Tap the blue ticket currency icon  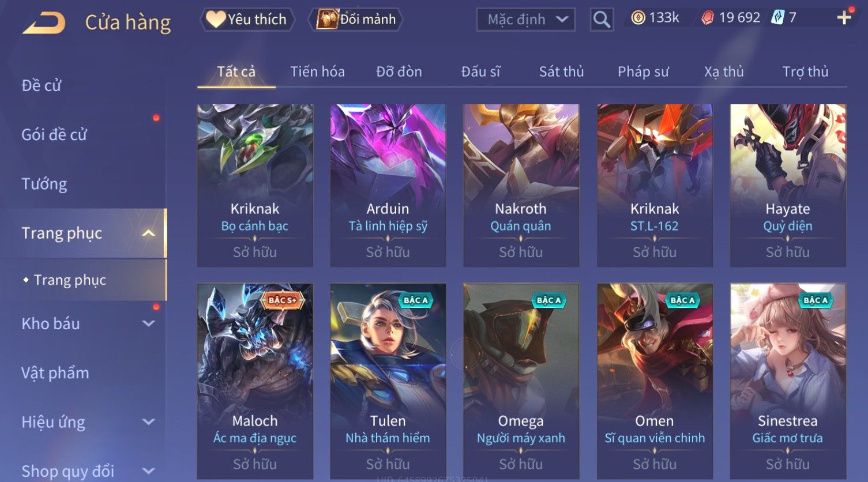[x=777, y=18]
